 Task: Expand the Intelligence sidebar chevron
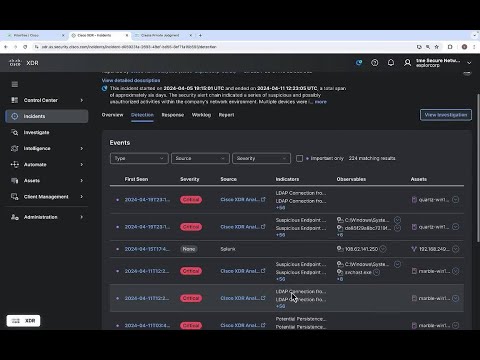pos(82,148)
